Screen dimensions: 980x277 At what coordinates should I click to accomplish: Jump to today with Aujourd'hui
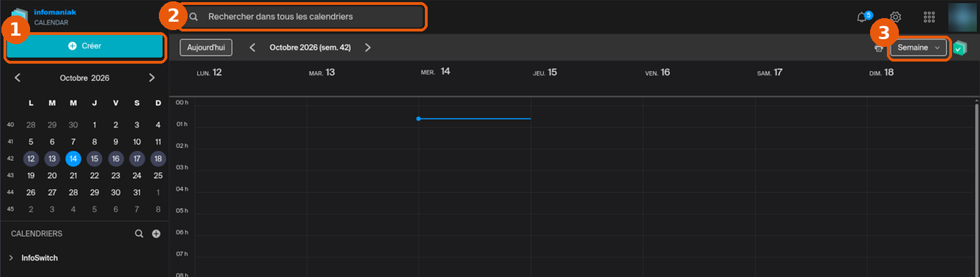tap(206, 48)
